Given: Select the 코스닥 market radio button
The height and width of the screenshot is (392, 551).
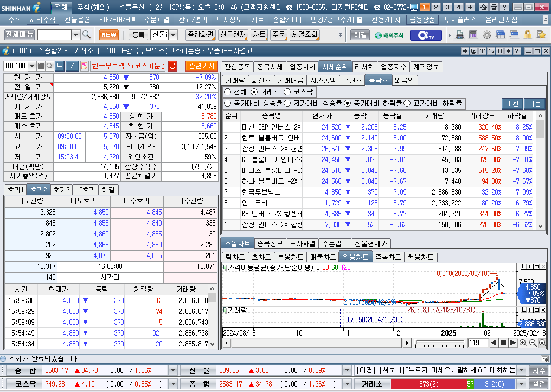Looking at the screenshot, I should click(x=287, y=92).
